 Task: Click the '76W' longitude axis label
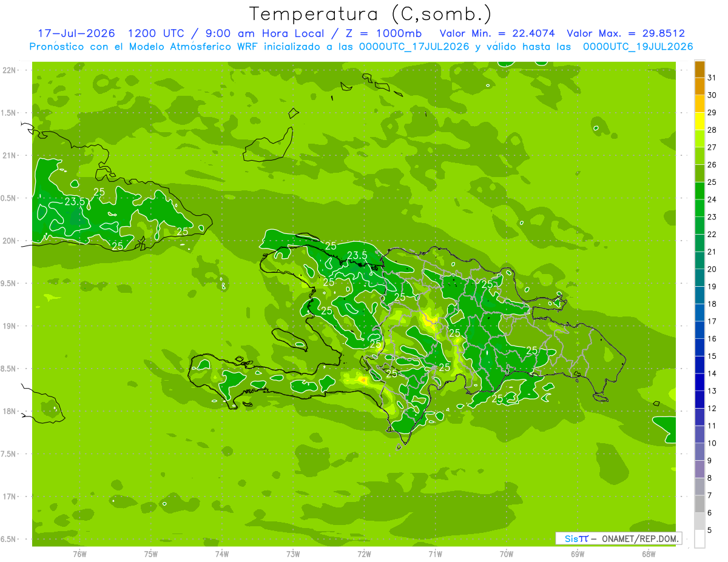pyautogui.click(x=79, y=554)
